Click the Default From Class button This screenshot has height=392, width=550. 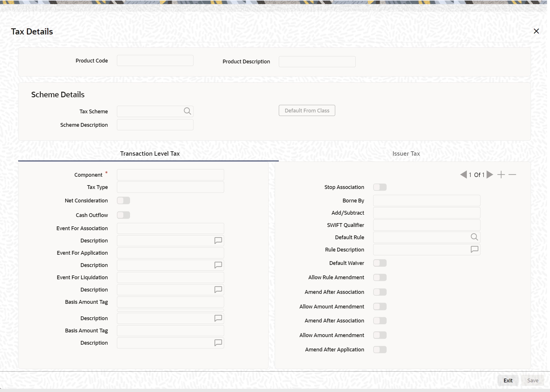307,110
